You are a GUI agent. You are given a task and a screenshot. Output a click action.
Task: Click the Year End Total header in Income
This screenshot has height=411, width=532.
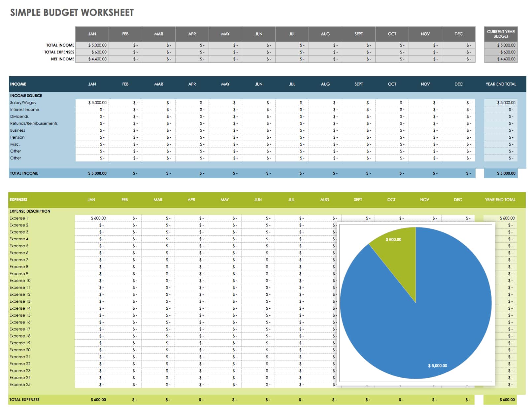(x=501, y=84)
